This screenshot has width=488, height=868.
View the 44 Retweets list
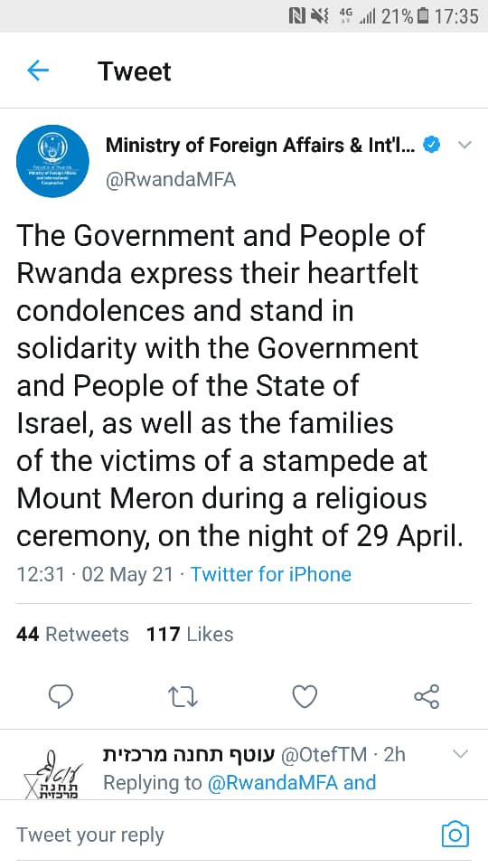point(72,634)
